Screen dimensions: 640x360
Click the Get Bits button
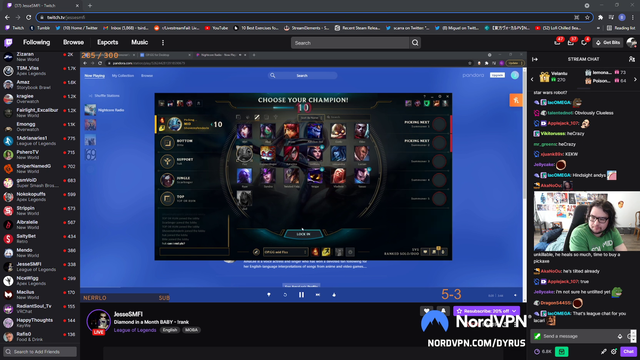click(x=609, y=42)
